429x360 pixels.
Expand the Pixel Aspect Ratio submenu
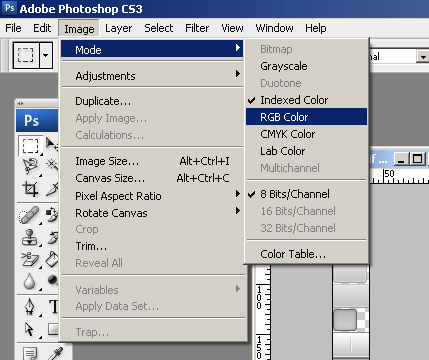[x=152, y=196]
